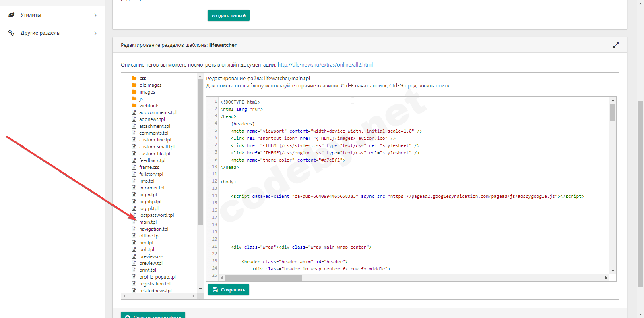Select main.tpl in the file list

point(148,222)
